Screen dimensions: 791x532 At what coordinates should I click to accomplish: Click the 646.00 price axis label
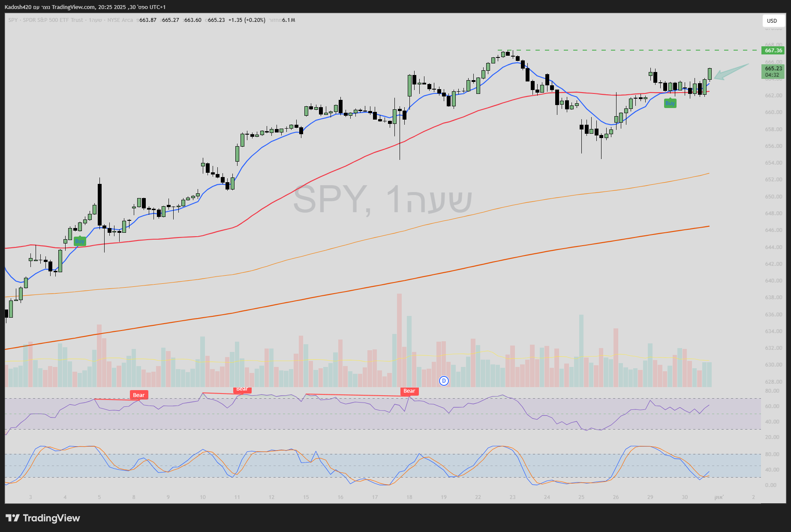click(773, 230)
